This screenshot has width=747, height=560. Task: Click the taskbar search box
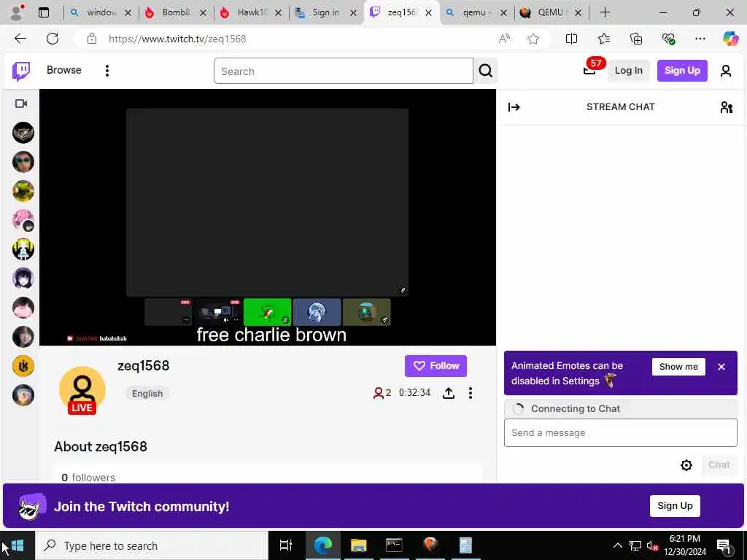coord(152,545)
